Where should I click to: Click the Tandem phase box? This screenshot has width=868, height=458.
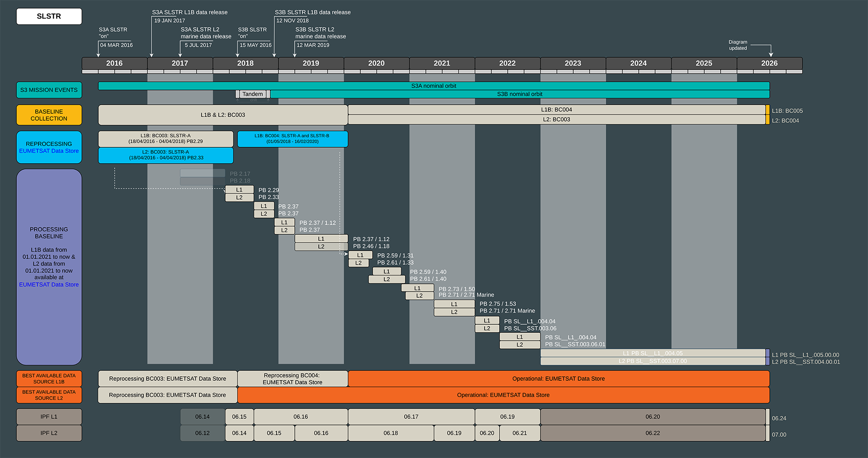pos(253,94)
